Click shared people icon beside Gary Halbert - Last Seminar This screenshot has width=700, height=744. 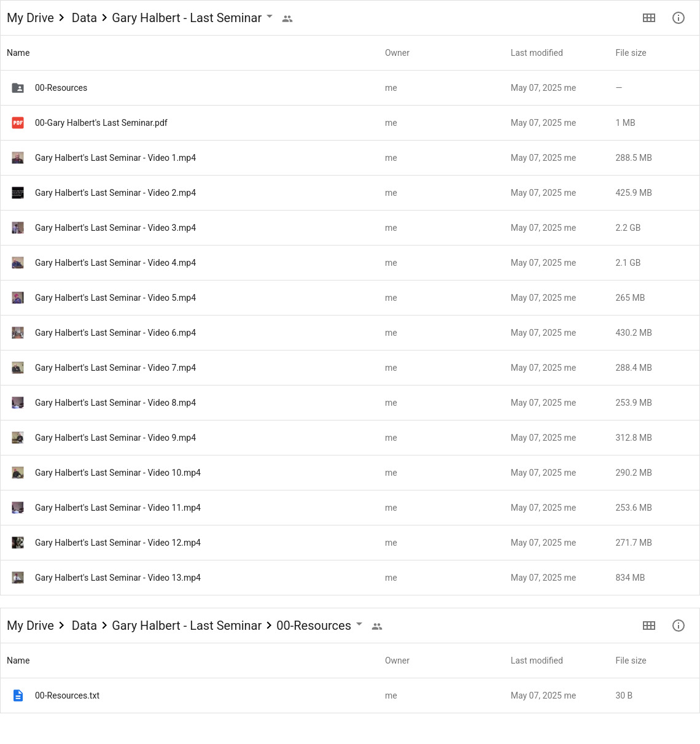click(x=287, y=19)
